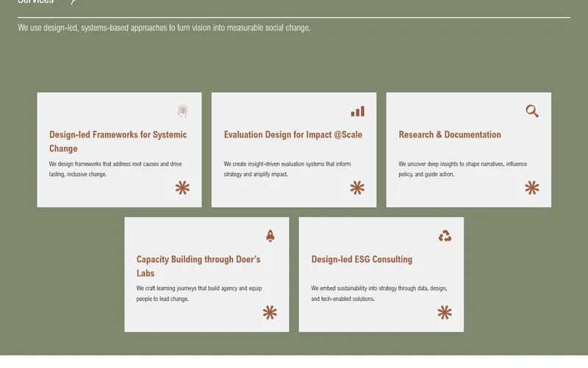Open Evaluation Design for Impact @Scale heading

point(293,135)
